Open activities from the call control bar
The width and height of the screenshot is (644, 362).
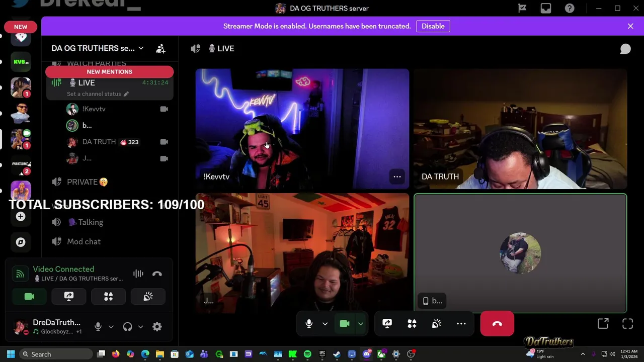(x=412, y=324)
